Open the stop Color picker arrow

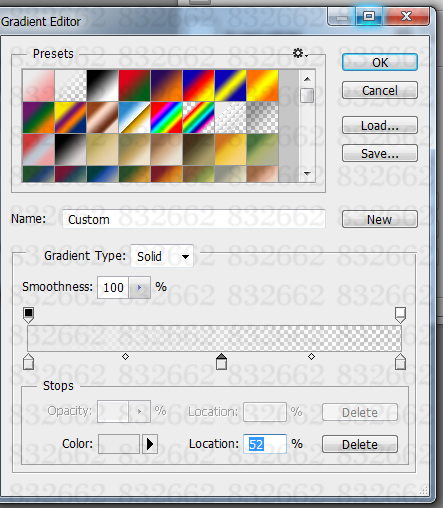pyautogui.click(x=150, y=444)
